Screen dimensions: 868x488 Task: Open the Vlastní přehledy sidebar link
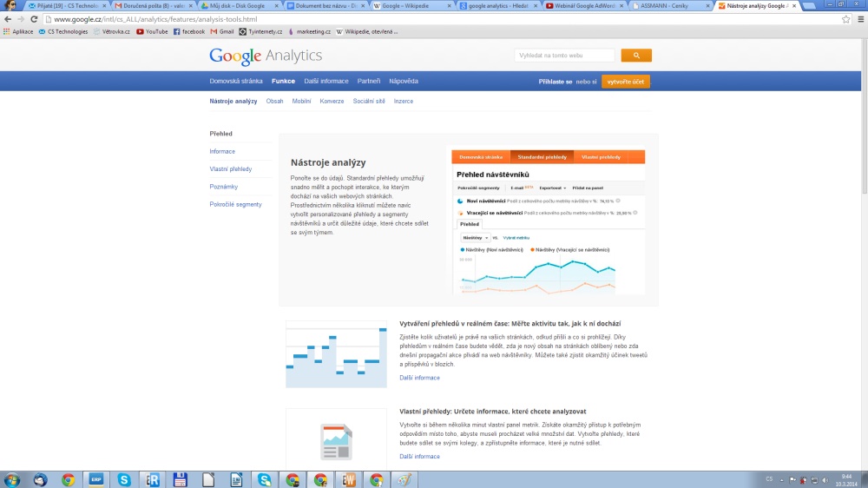[x=230, y=169]
